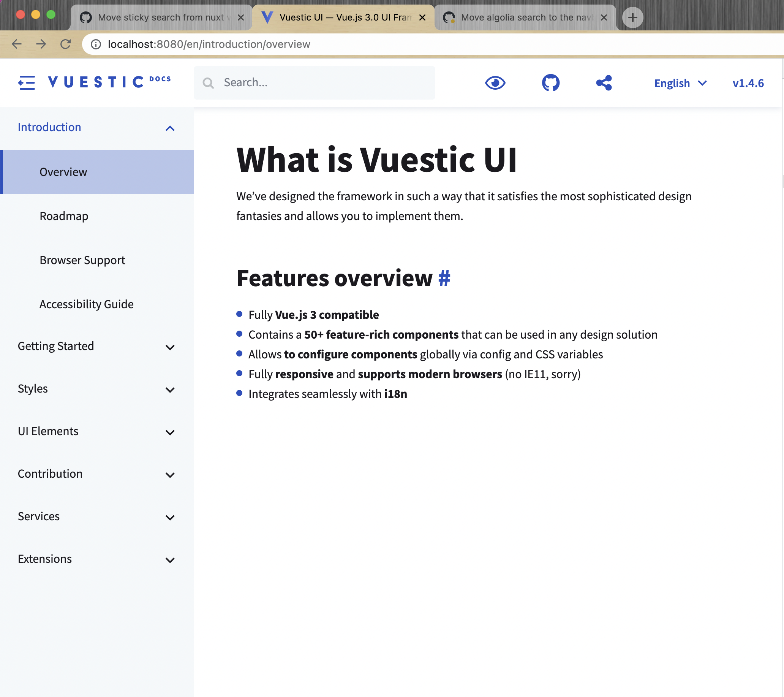Collapse sidebar with the hamburger menu icon
This screenshot has height=697, width=784.
point(27,82)
